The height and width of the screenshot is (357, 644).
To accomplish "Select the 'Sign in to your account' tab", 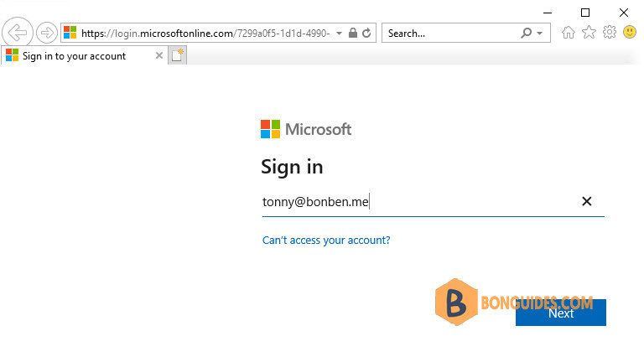I will click(x=84, y=56).
